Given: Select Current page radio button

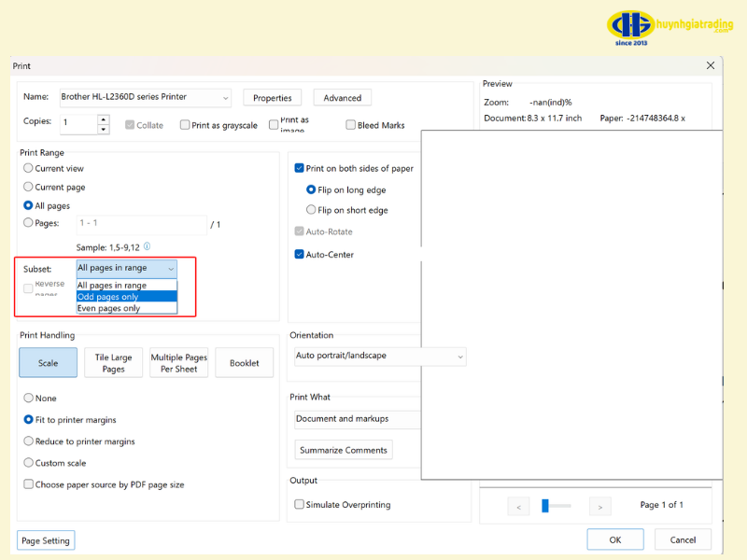Looking at the screenshot, I should (28, 188).
